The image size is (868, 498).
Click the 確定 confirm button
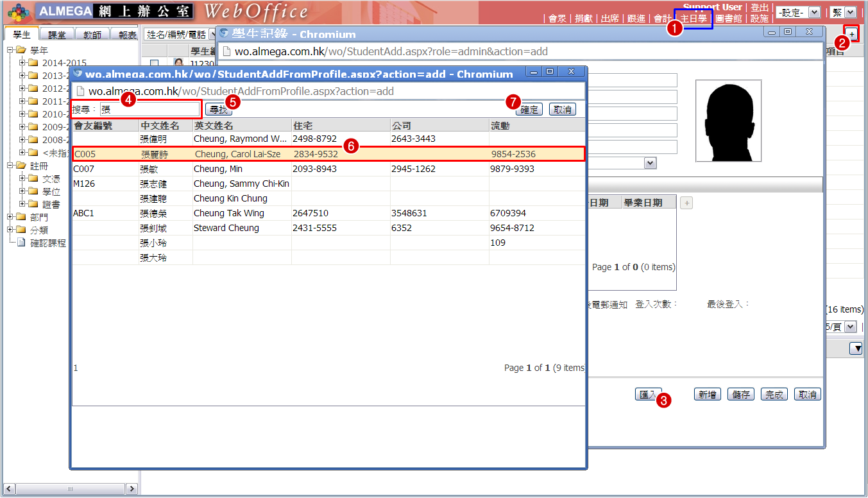529,110
